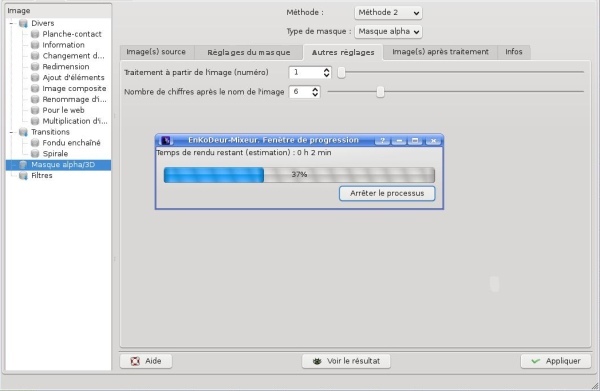
Task: Close the progress window
Action: [x=433, y=141]
